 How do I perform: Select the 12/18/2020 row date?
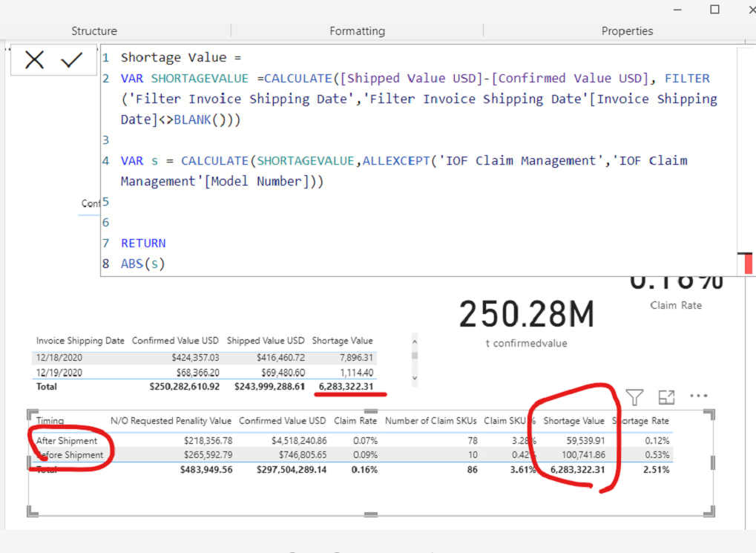coord(59,358)
